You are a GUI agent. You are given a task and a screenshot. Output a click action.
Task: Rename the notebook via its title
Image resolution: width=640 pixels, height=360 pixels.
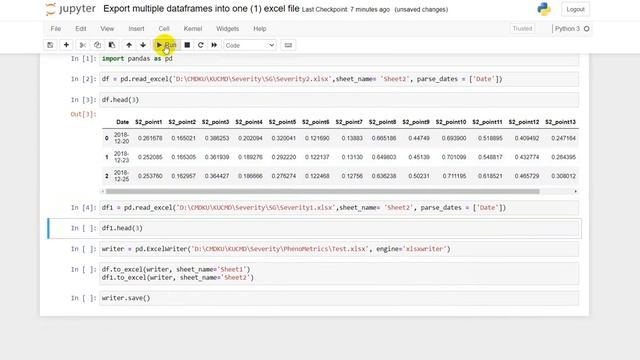click(x=201, y=9)
